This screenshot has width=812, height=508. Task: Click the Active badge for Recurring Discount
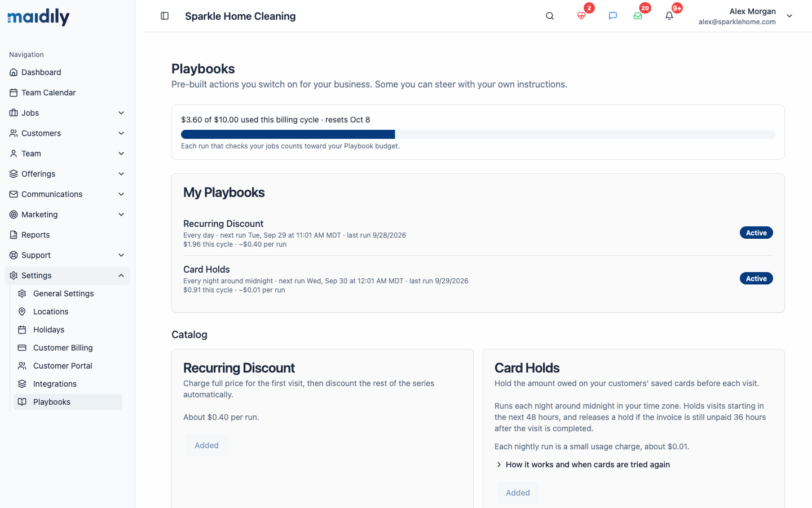point(756,233)
